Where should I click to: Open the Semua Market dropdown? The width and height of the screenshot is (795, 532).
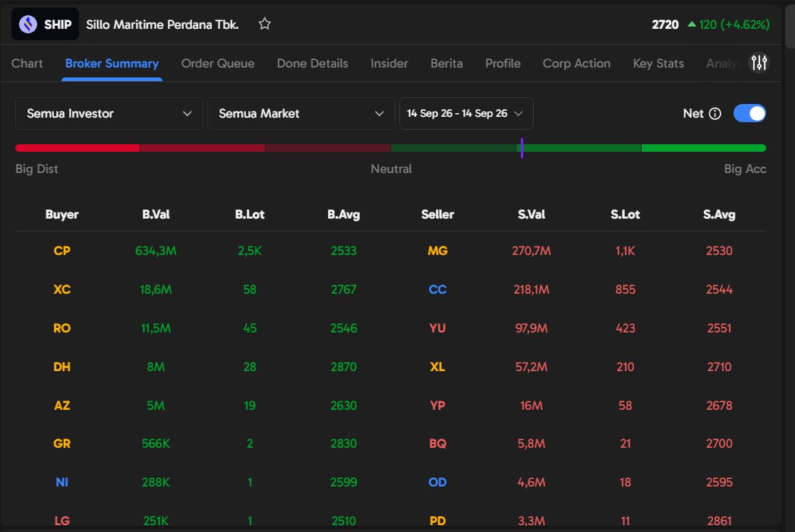pos(301,114)
